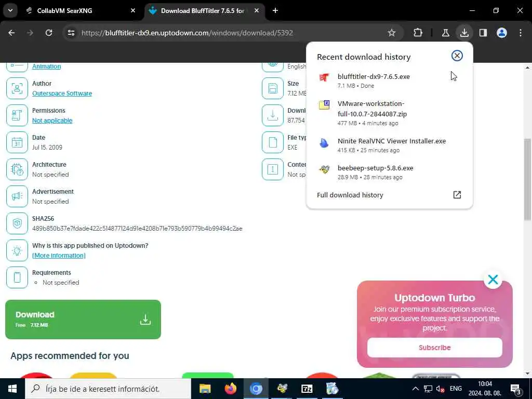Open Firefox from the taskbar
This screenshot has height=399, width=532.
tap(231, 389)
